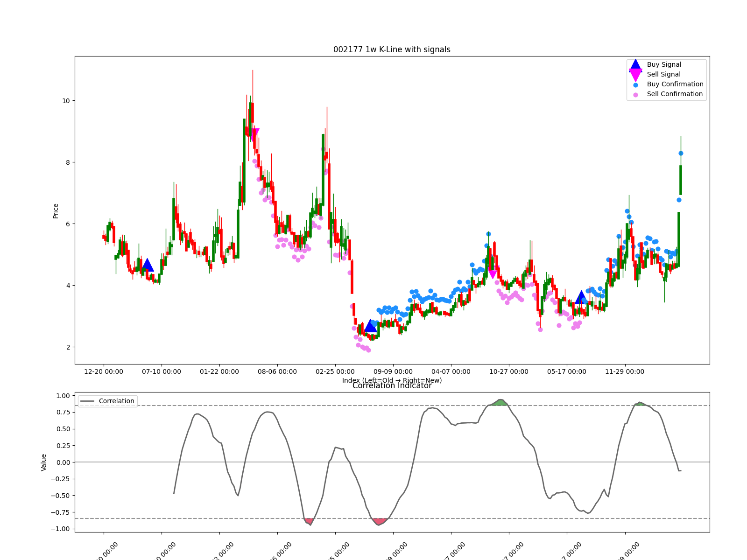Click the correlation axis tick '1.00'

click(x=63, y=396)
